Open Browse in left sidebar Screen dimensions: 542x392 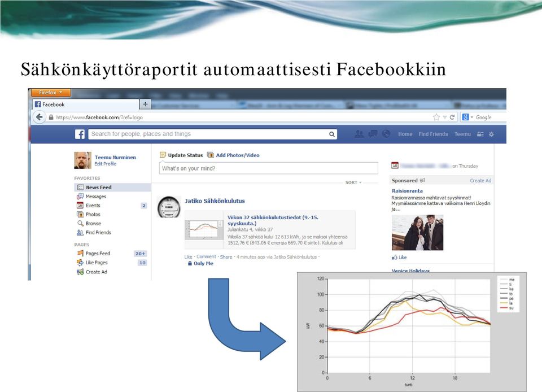93,223
